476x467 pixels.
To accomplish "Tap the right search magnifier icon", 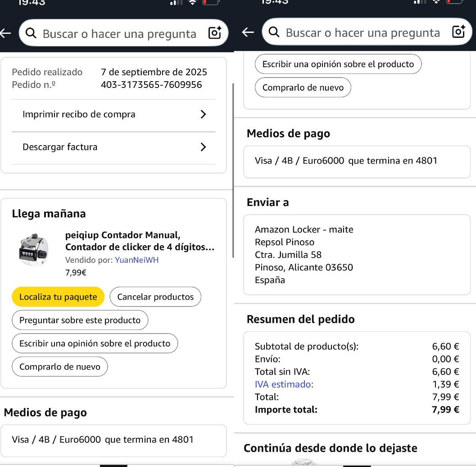I will [274, 32].
